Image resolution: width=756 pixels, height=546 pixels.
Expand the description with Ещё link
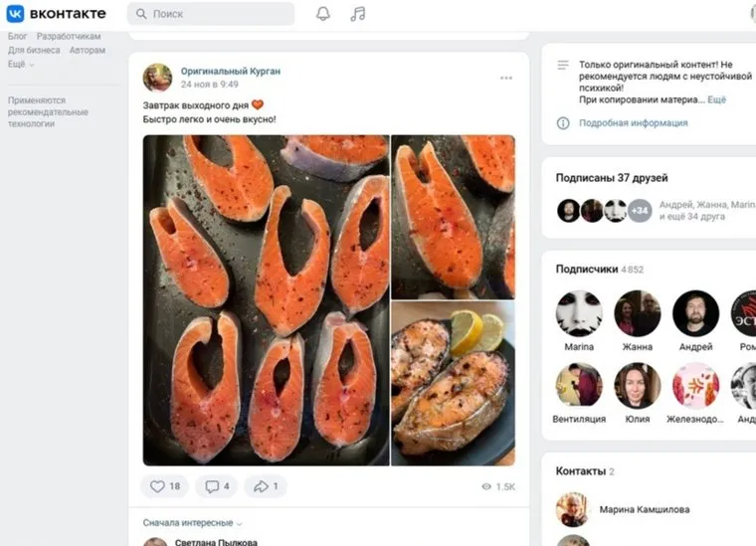coord(716,99)
